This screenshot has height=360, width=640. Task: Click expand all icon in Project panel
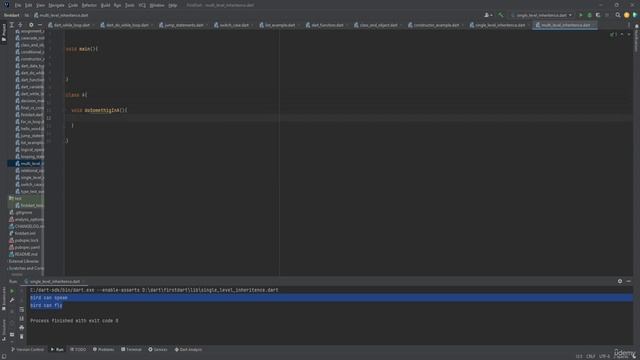click(x=12, y=25)
